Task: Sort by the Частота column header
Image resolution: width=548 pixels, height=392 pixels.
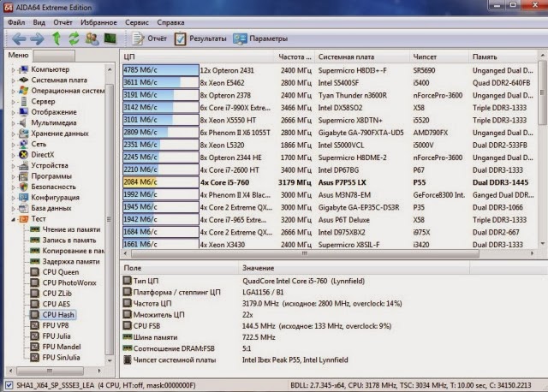Action: (295, 56)
